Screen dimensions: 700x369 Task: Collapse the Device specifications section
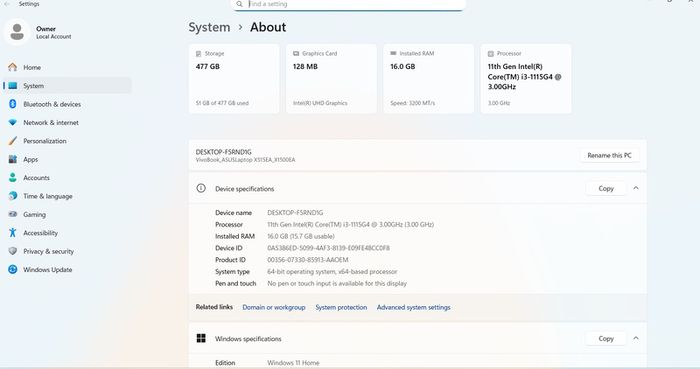point(636,188)
